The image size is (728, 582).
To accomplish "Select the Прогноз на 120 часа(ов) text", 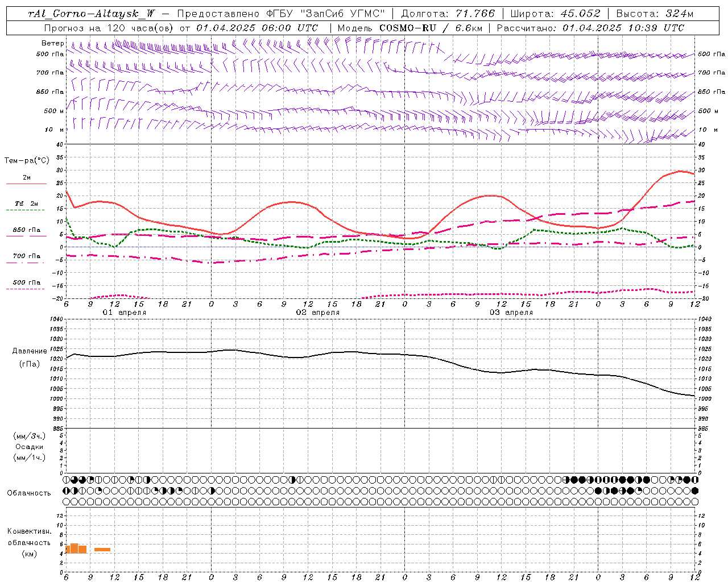I will click(109, 28).
